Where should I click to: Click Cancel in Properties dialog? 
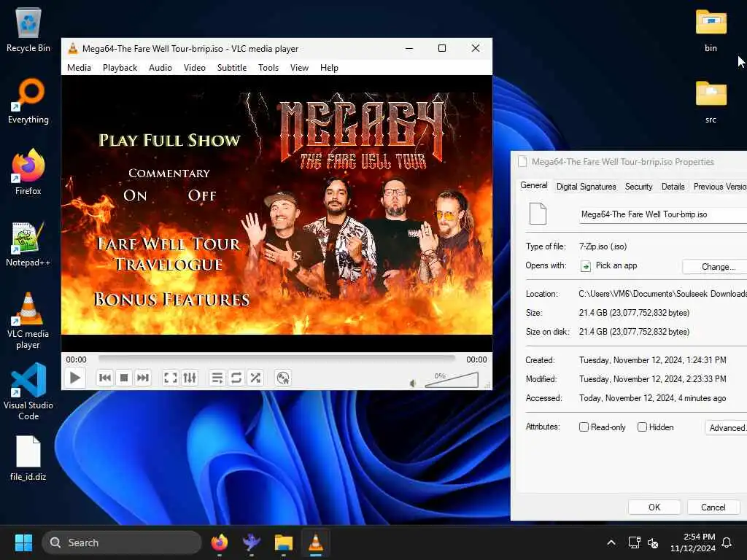tap(713, 507)
